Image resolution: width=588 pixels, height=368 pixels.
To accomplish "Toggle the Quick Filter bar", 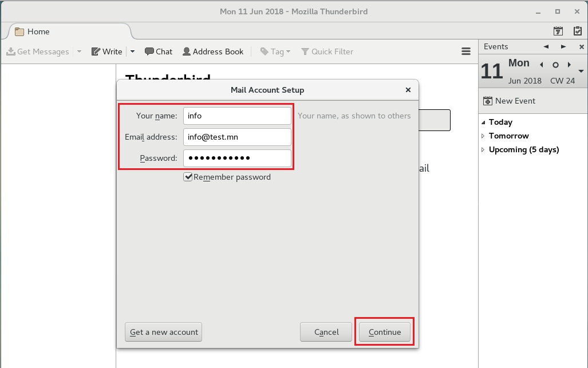I will 327,52.
